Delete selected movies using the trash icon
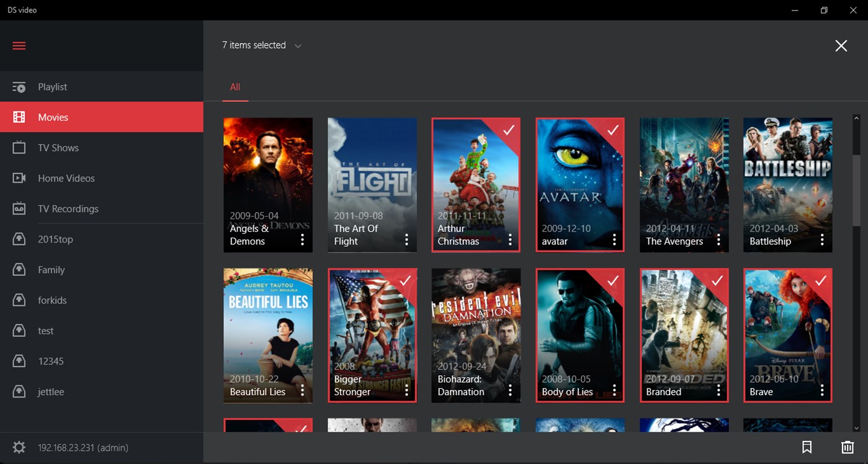Screen dimensions: 868x464 [848, 447]
